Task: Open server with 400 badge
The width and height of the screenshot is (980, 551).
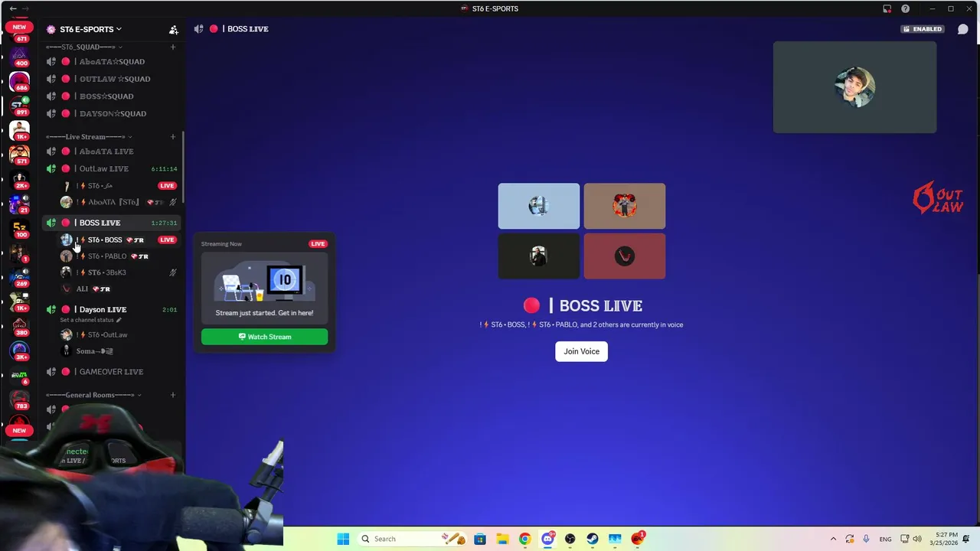Action: click(x=20, y=55)
